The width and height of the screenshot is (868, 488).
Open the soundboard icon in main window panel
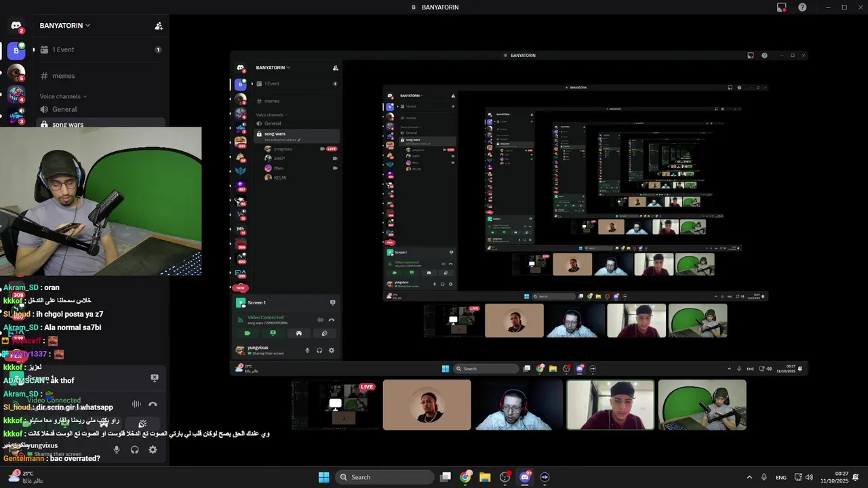click(x=142, y=424)
